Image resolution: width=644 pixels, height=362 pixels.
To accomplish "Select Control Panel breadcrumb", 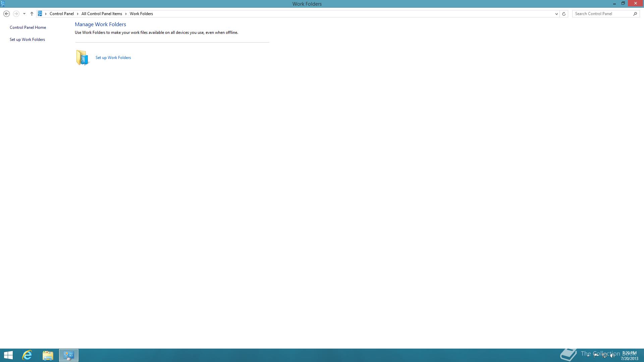I will [x=62, y=14].
